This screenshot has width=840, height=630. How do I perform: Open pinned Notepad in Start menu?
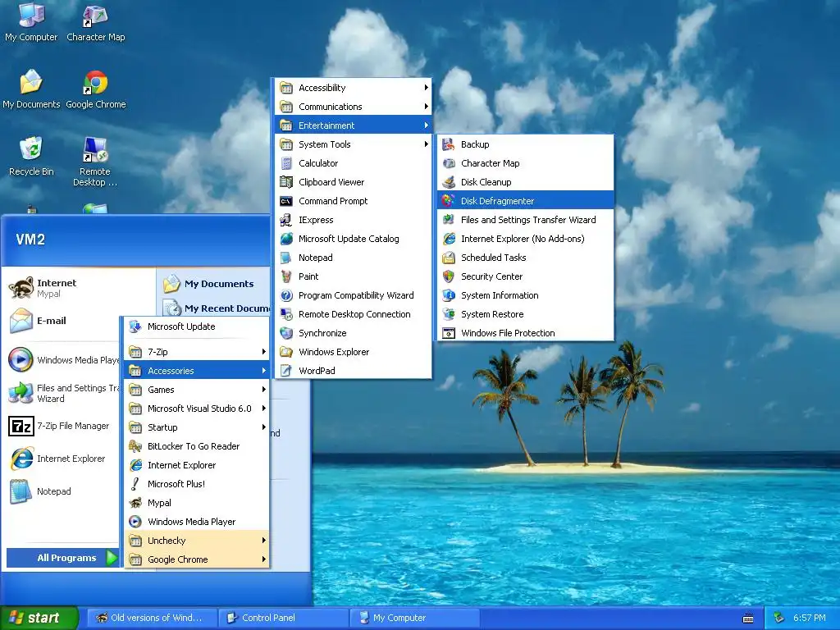click(x=62, y=491)
